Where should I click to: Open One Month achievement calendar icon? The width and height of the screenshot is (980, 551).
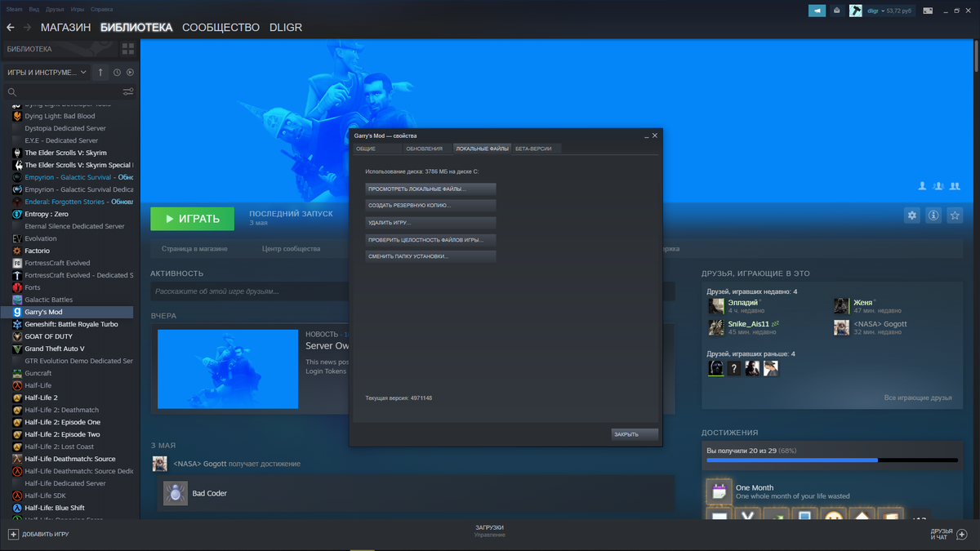click(x=719, y=491)
